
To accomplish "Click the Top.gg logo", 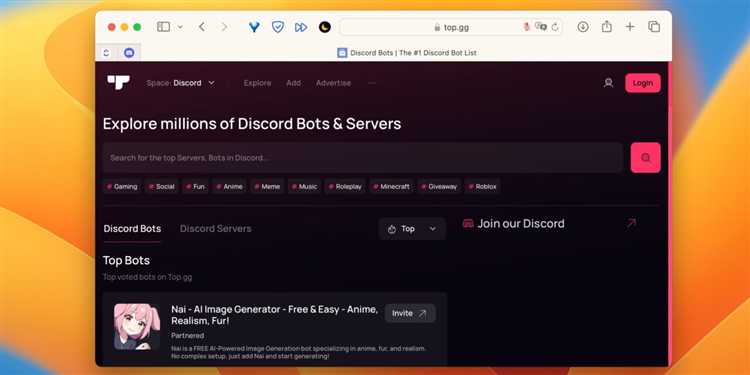I will point(118,82).
